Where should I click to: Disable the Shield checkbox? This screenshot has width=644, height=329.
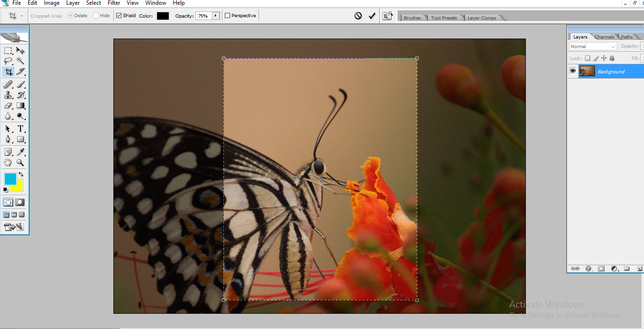(x=119, y=16)
